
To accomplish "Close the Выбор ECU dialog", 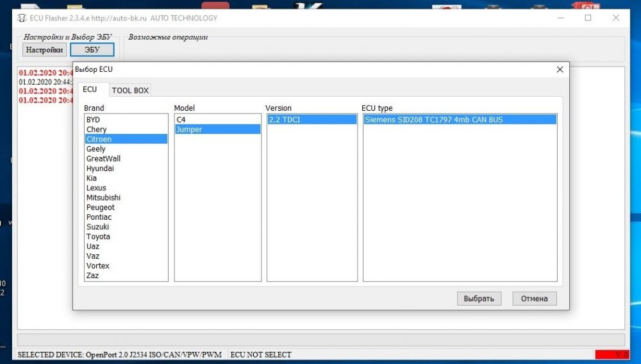I will pos(560,69).
